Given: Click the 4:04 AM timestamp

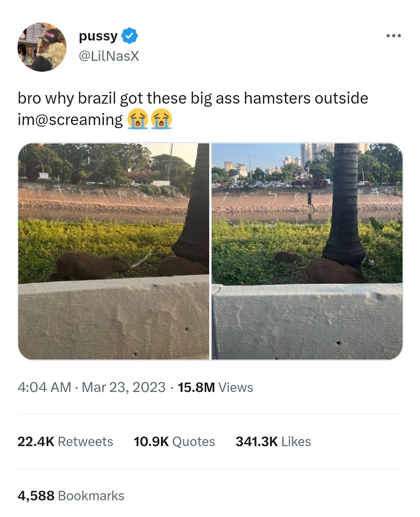Looking at the screenshot, I should coord(44,387).
